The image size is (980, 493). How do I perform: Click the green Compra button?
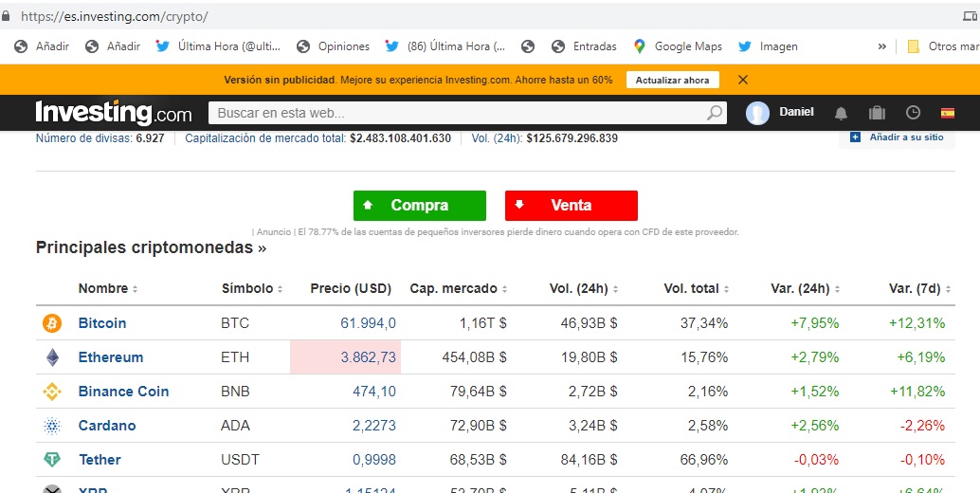(x=419, y=206)
